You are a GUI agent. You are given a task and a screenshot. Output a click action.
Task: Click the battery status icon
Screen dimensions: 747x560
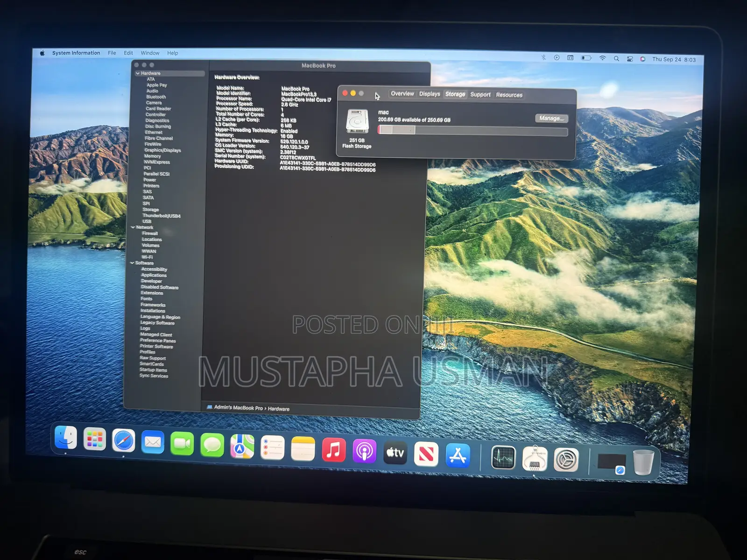coord(586,58)
